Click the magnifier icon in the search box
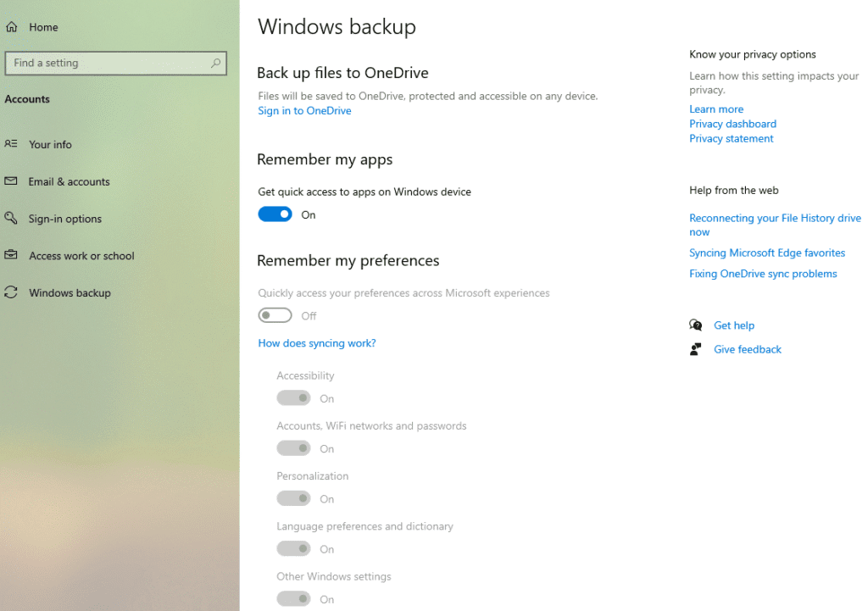 216,63
